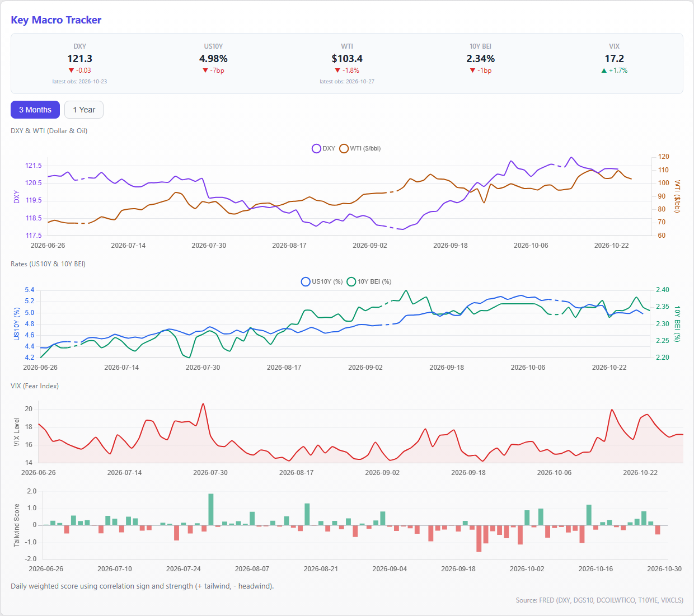
Task: Click the 10Y BEI value 2.34%
Action: (481, 58)
